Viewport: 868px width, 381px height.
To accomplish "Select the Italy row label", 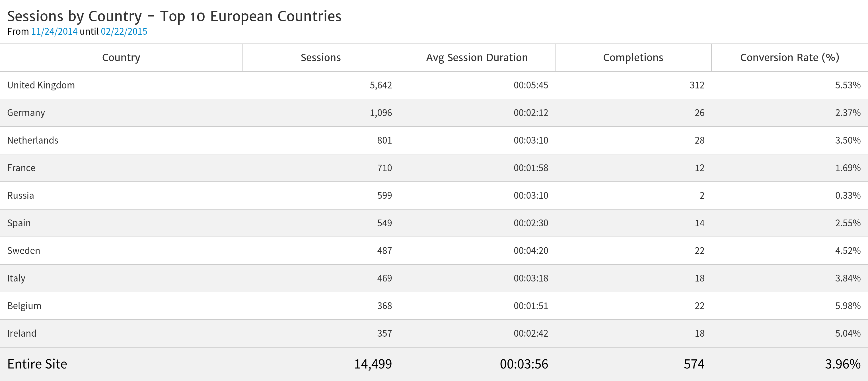I will 16,278.
